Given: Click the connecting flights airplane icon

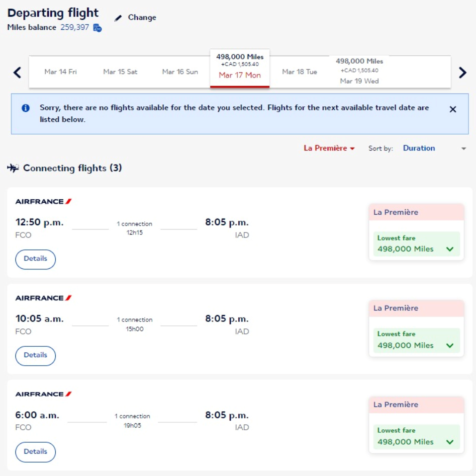Looking at the screenshot, I should tap(13, 168).
